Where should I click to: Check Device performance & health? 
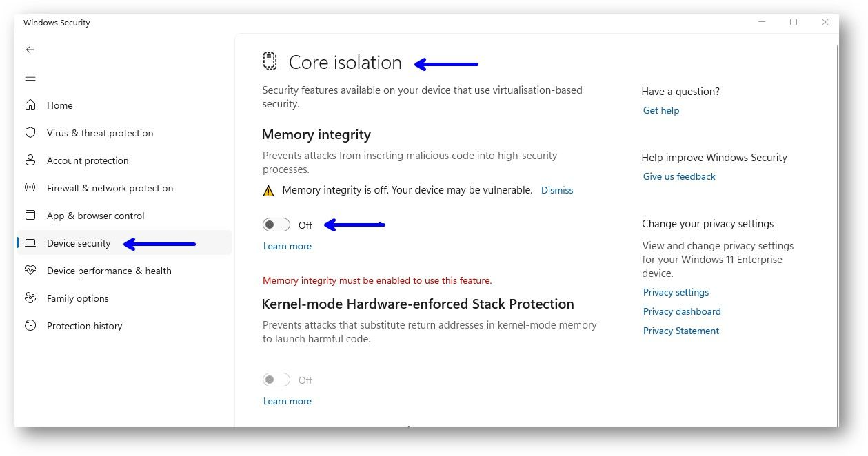pos(108,271)
